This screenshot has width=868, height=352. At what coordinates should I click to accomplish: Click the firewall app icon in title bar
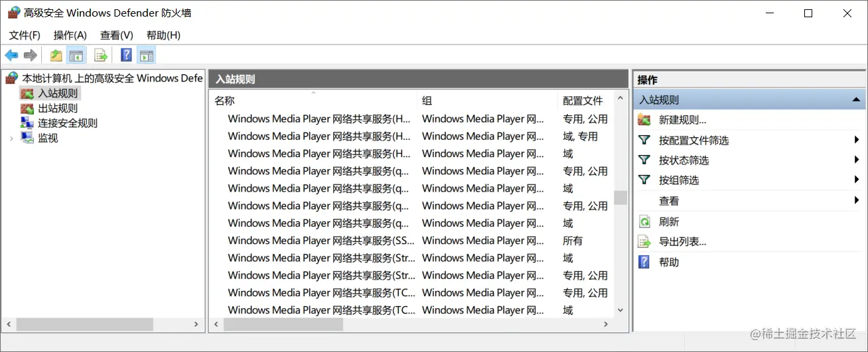(x=13, y=13)
